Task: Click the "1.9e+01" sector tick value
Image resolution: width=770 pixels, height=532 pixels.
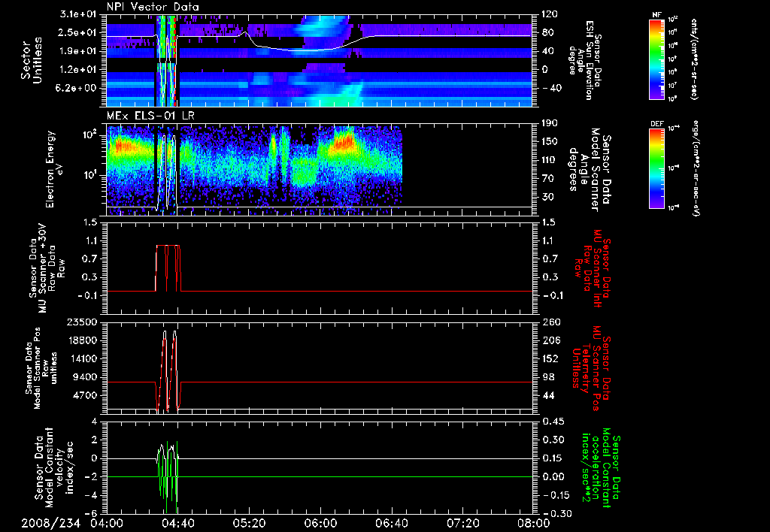Action: [x=80, y=51]
